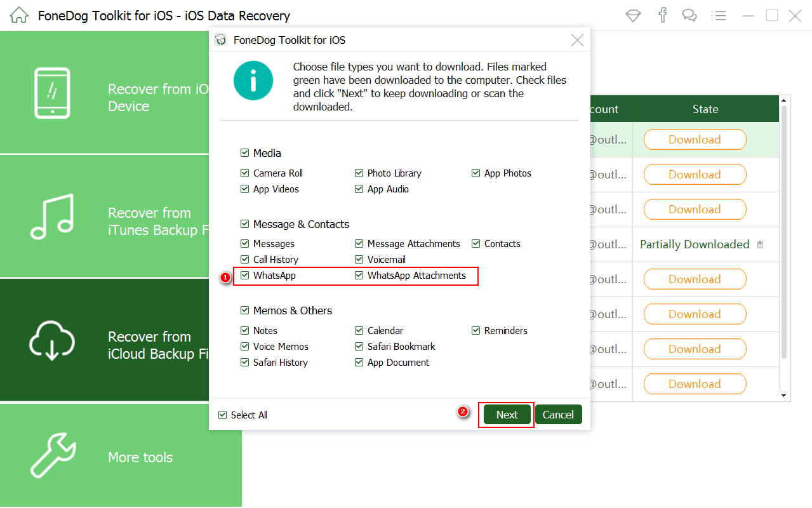This screenshot has width=812, height=508.
Task: Disable the Safari History checkbox
Action: click(245, 363)
